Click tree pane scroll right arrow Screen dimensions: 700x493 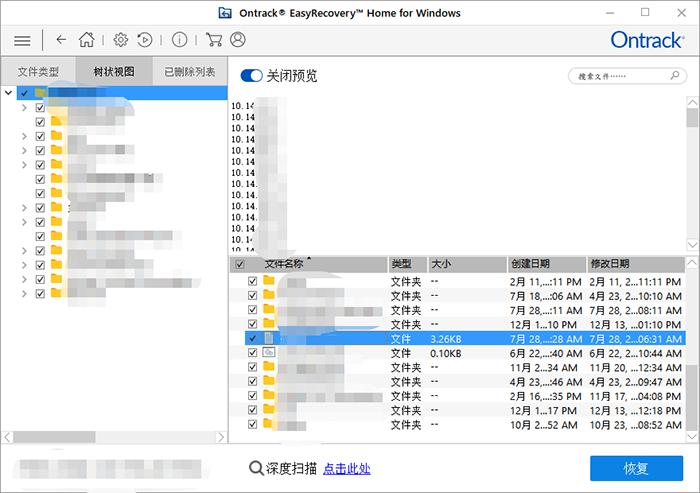[x=221, y=437]
